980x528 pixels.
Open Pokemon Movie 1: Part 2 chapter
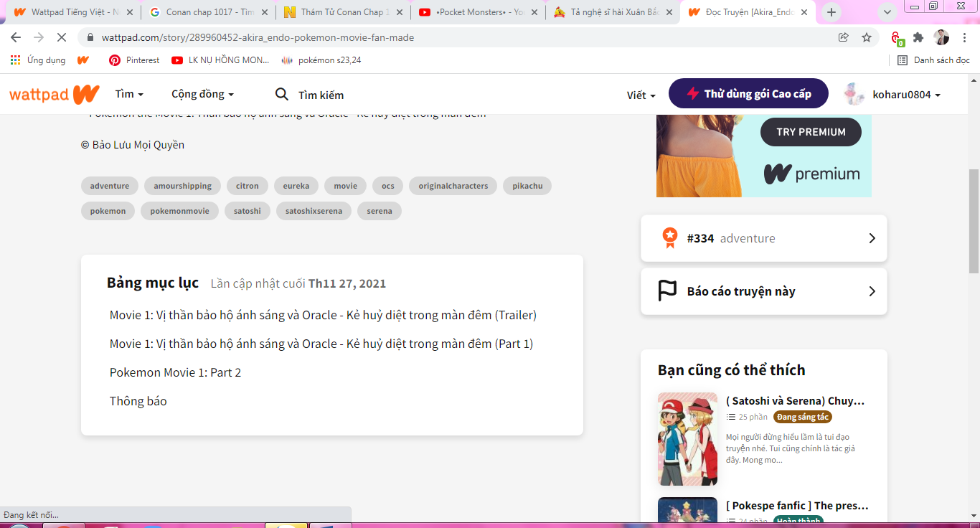coord(175,372)
